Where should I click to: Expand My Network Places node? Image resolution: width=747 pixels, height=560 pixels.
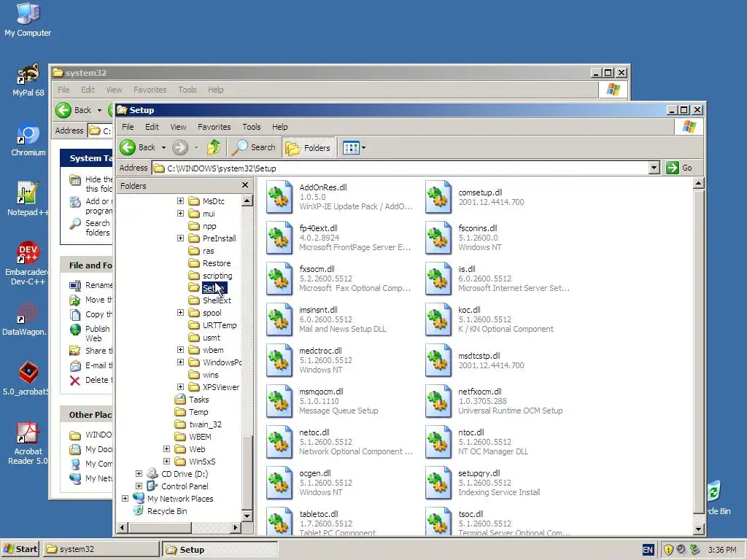(125, 499)
